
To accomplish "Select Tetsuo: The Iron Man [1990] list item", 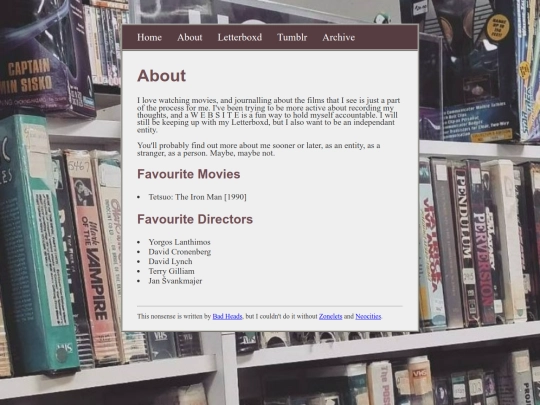I will [197, 197].
